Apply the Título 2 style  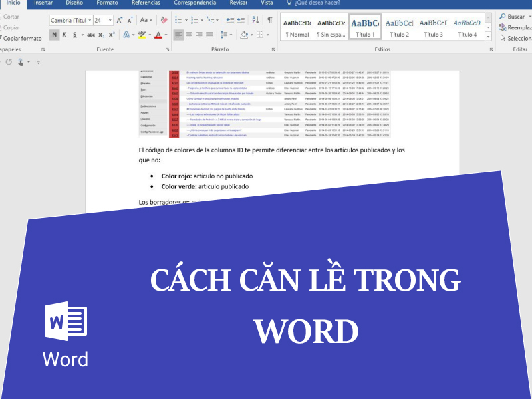click(399, 27)
